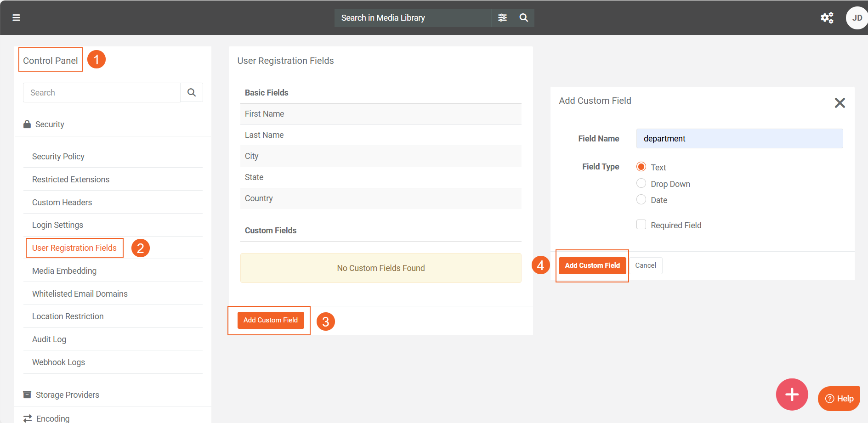Viewport: 868px width, 423px height.
Task: Choose Drop Down as field type
Action: tap(641, 184)
